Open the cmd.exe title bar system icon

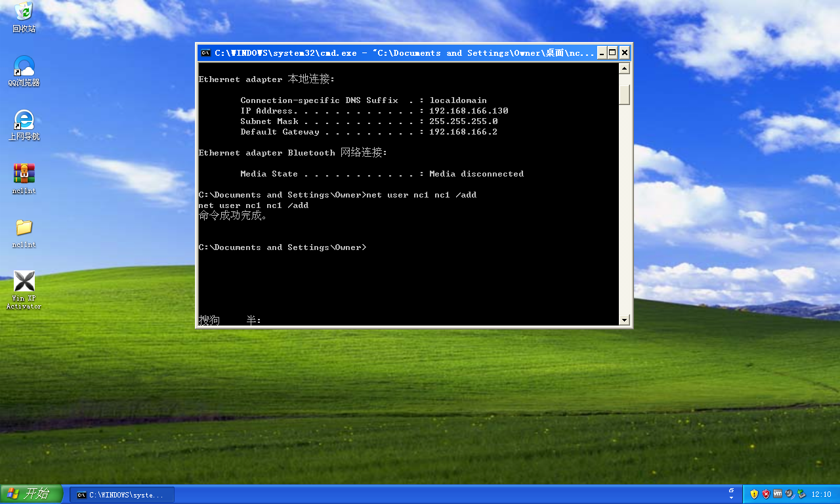(205, 53)
